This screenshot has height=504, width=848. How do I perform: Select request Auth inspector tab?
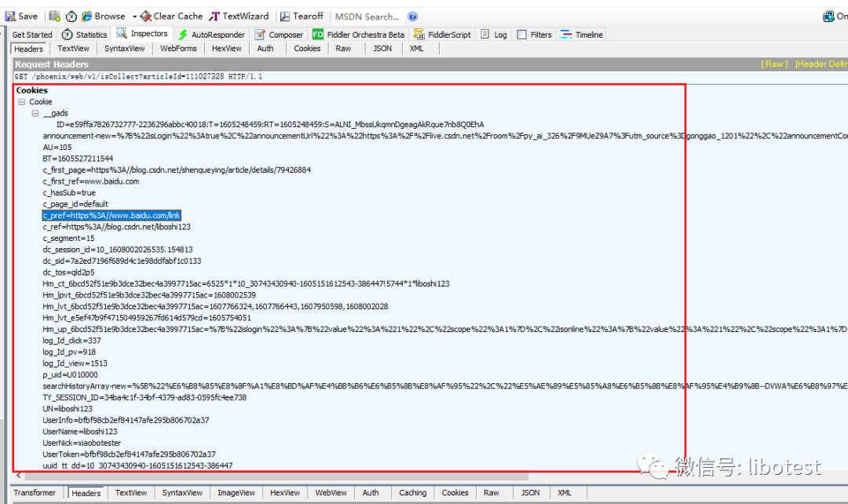coord(265,49)
